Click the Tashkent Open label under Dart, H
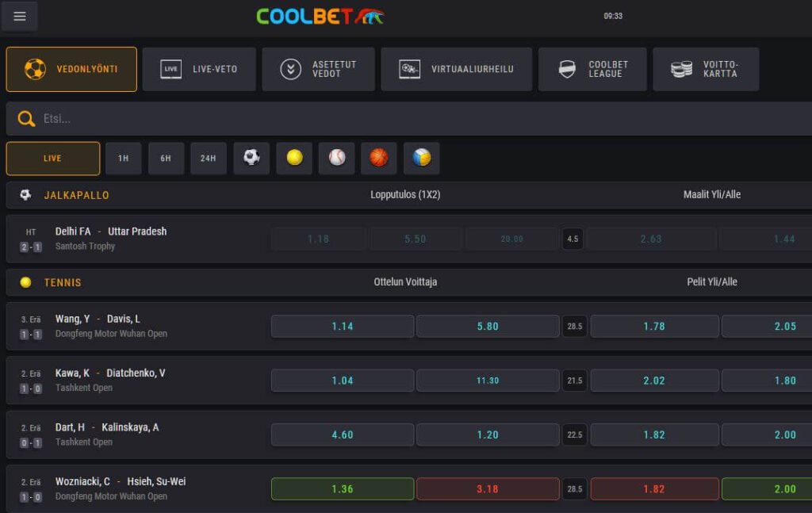 84,442
